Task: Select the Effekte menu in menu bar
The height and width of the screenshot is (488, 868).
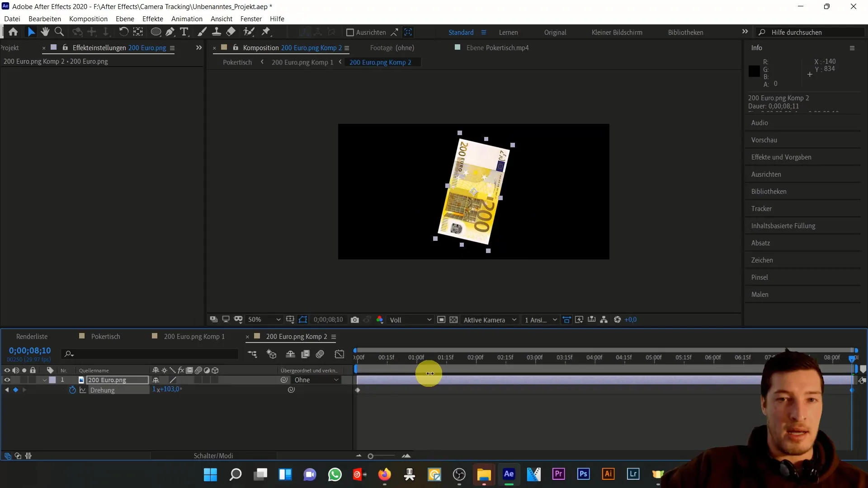Action: point(153,19)
